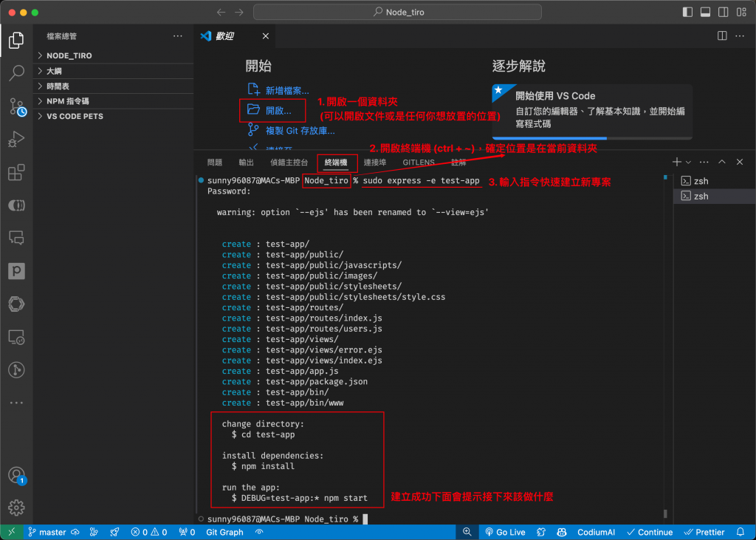Open the Run and Debug view

click(16, 139)
